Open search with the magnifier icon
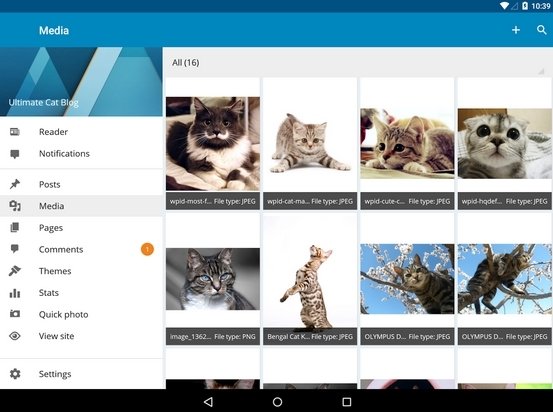 [x=542, y=30]
